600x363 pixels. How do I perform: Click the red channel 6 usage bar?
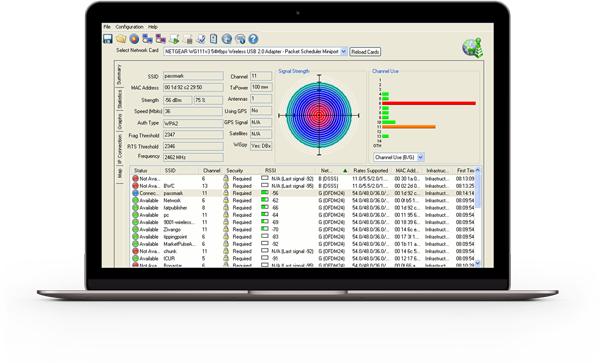pyautogui.click(x=429, y=103)
